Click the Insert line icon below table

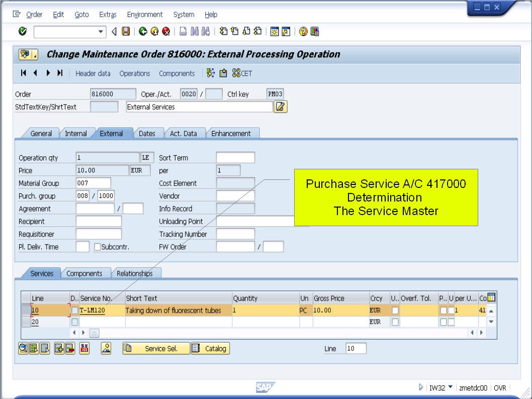coord(59,348)
